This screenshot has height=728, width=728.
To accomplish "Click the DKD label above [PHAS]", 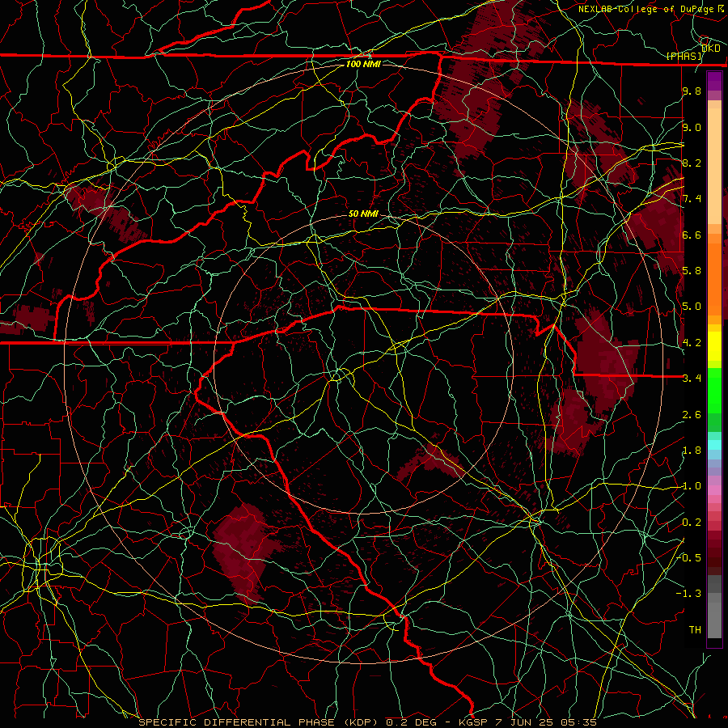I will point(710,48).
